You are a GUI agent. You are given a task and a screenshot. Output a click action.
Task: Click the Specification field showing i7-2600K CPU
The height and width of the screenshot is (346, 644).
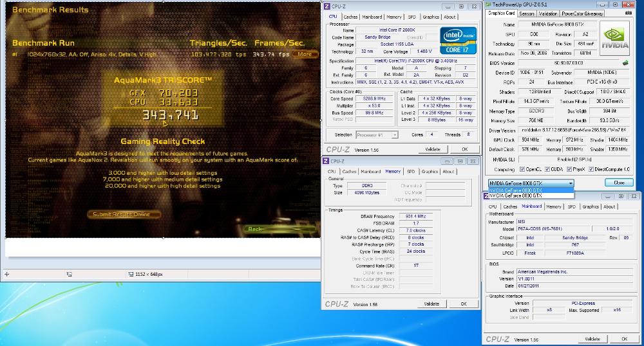click(x=415, y=60)
